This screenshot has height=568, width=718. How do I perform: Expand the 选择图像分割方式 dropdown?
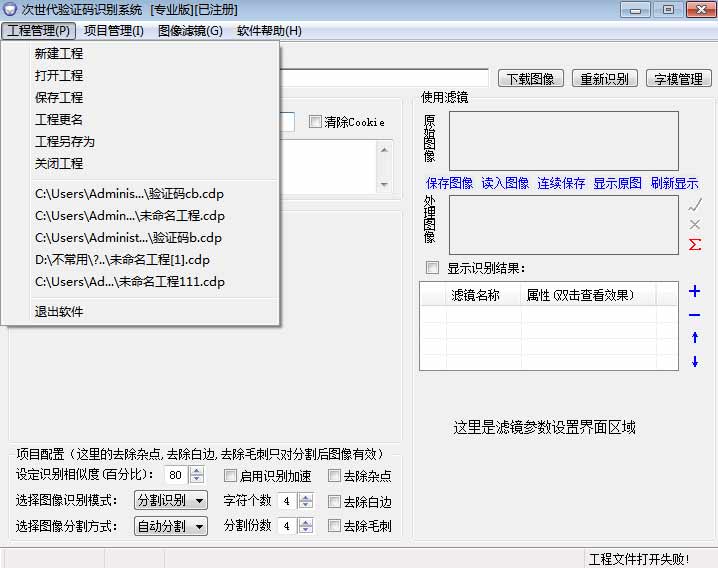[x=171, y=526]
